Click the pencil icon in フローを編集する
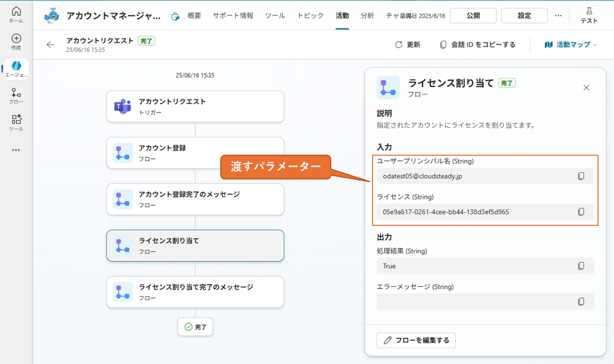 (387, 340)
